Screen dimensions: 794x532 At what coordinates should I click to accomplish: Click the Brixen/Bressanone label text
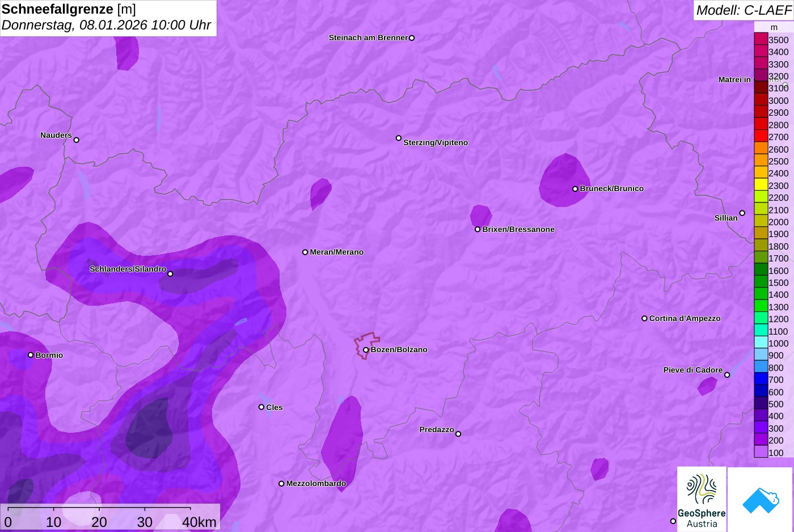(x=518, y=230)
